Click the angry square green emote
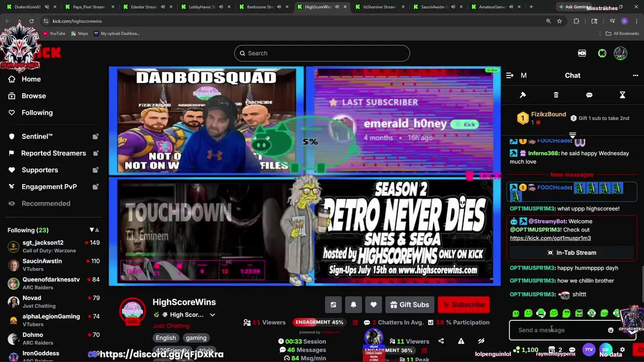 579,313
